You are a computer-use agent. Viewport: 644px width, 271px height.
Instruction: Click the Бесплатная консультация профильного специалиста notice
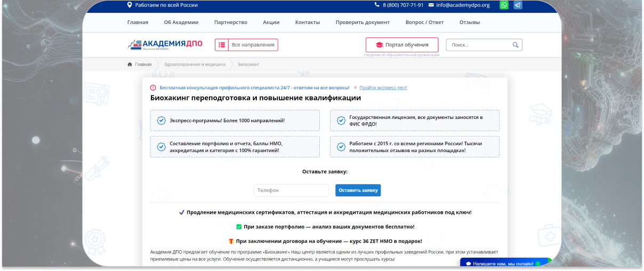click(254, 87)
